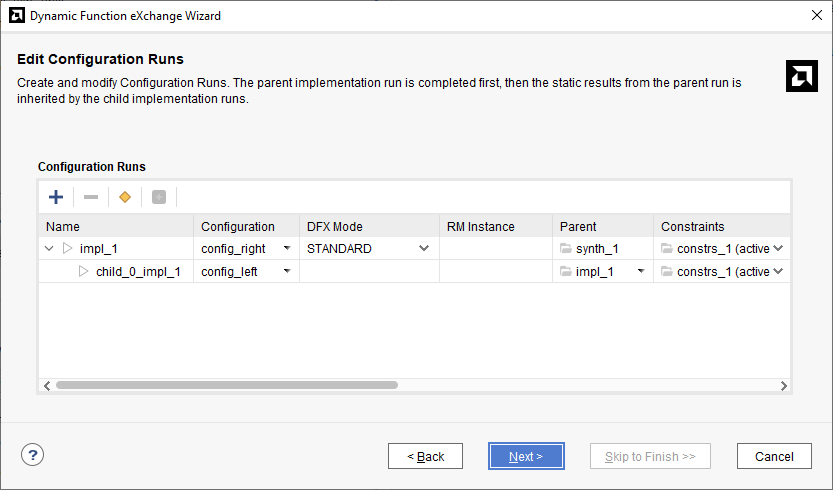Open the config_left configuration dropdown

pos(287,271)
